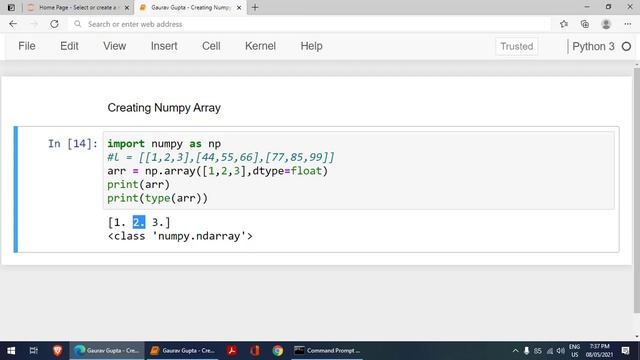Open Adobe Acrobat from the taskbar
Screen dimensions: 640x360
(232, 351)
